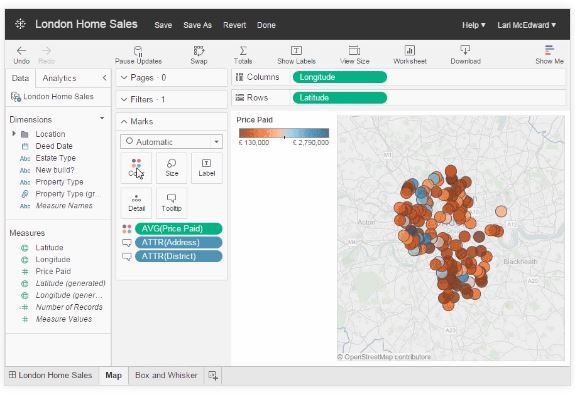Open the Help menu
The height and width of the screenshot is (397, 575).
point(473,25)
